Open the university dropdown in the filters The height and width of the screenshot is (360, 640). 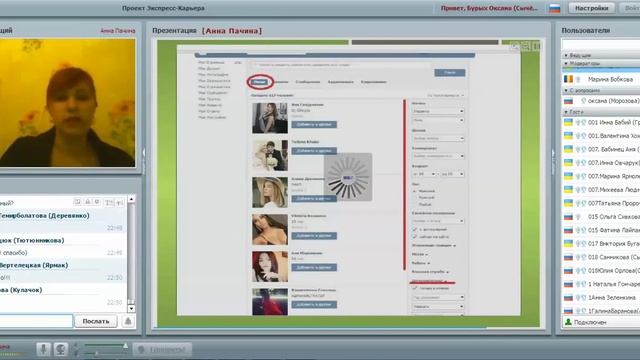tap(438, 156)
